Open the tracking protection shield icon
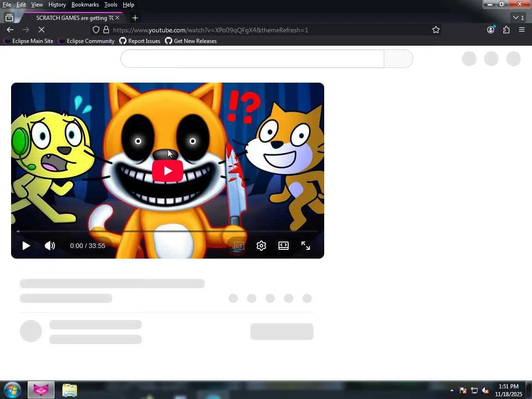This screenshot has height=399, width=532. tap(96, 30)
